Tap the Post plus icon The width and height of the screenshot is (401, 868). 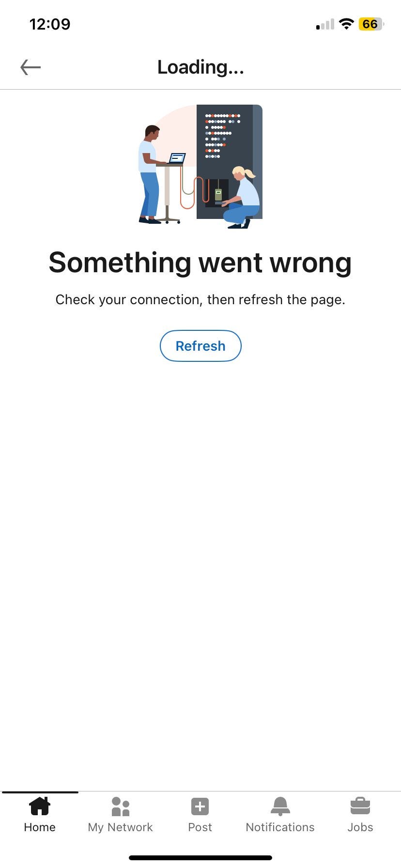200,807
